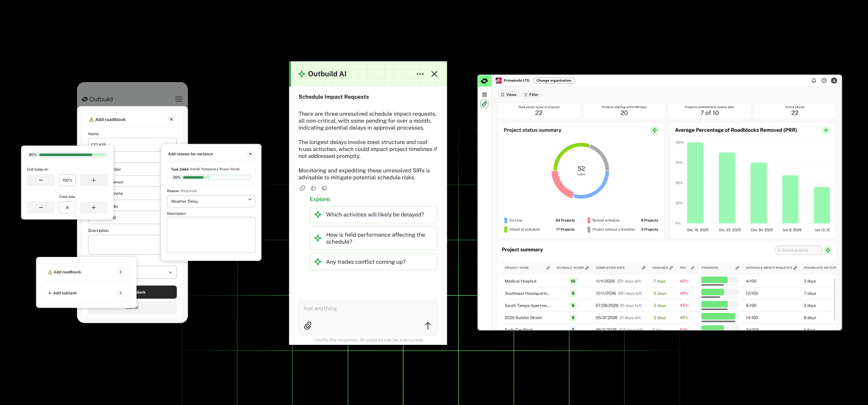
Task: Copy the AI response
Action: [303, 188]
